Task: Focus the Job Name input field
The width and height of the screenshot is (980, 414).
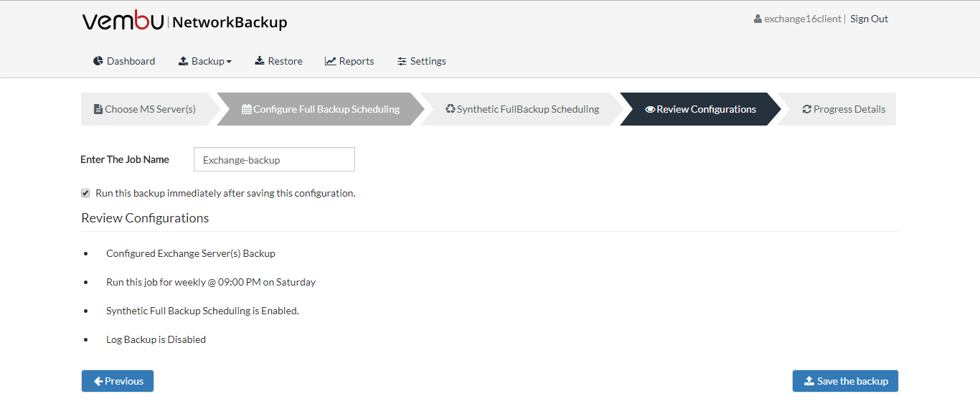Action: pos(274,159)
